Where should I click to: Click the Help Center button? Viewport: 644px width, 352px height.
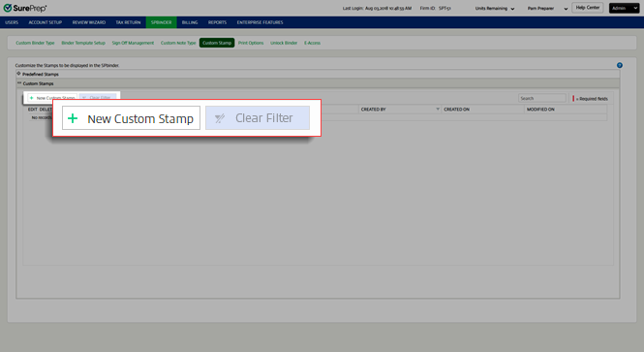point(587,8)
